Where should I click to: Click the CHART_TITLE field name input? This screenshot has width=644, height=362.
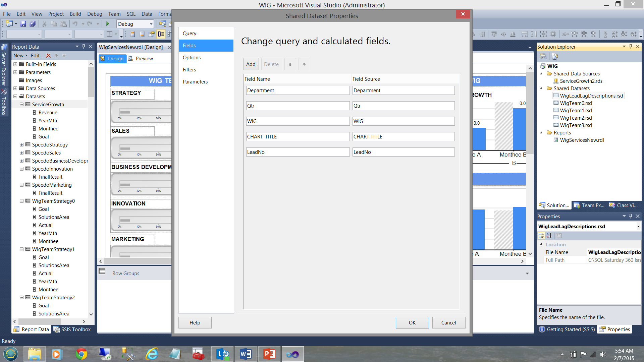coord(298,137)
